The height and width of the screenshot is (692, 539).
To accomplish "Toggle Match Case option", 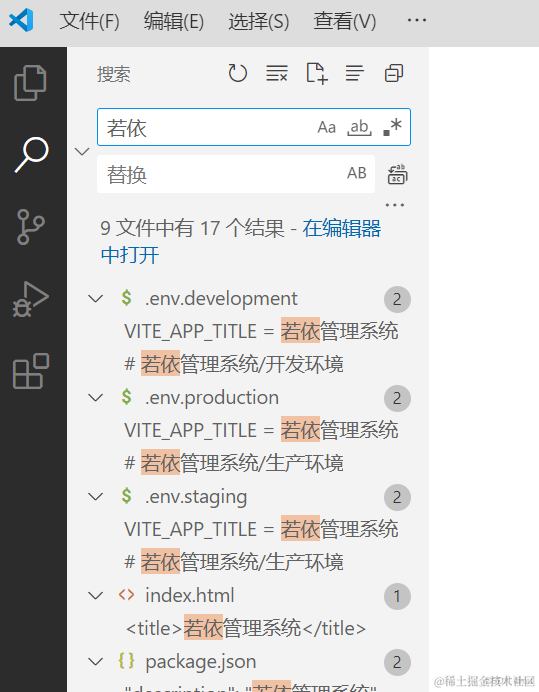I will tap(327, 128).
